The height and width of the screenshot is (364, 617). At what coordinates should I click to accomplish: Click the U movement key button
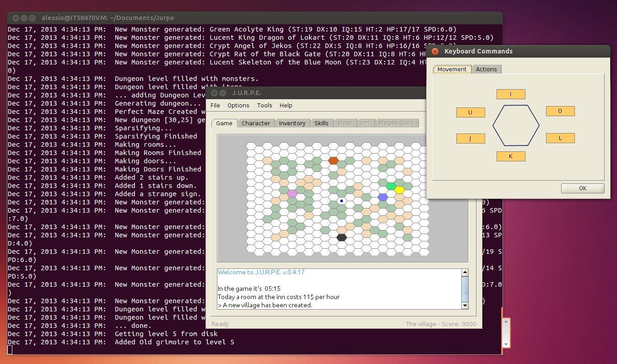(x=471, y=112)
